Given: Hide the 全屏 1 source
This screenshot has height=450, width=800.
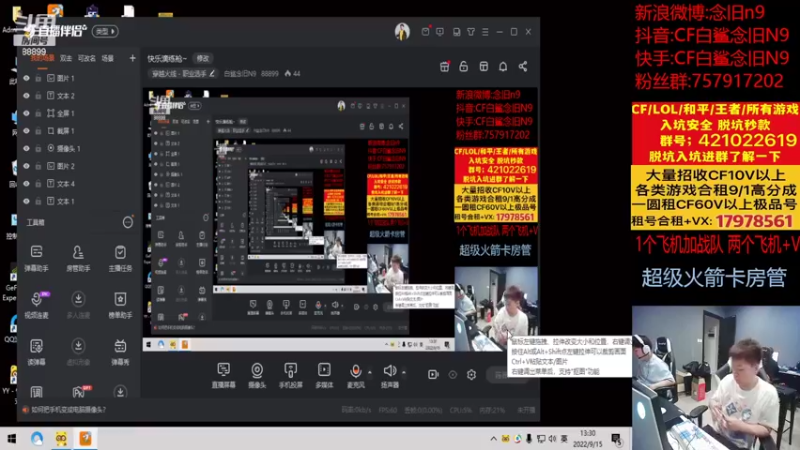Looking at the screenshot, I should [27, 113].
